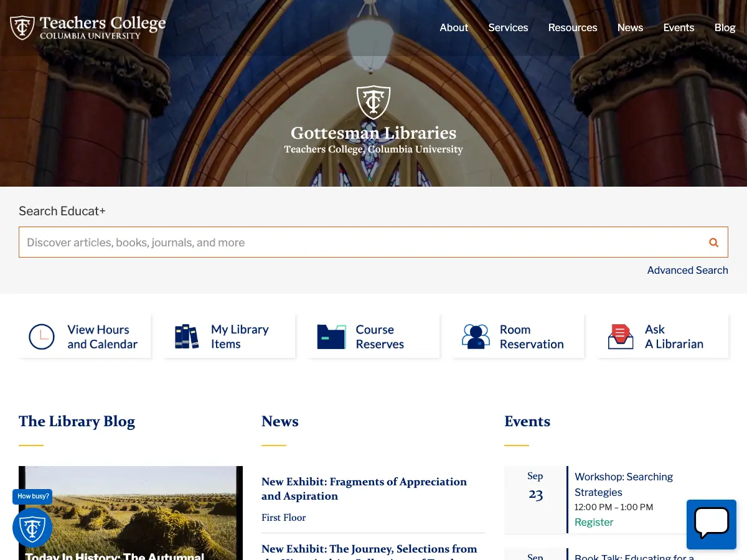Click the Sep 23 date box
The height and width of the screenshot is (560, 747).
tap(535, 499)
